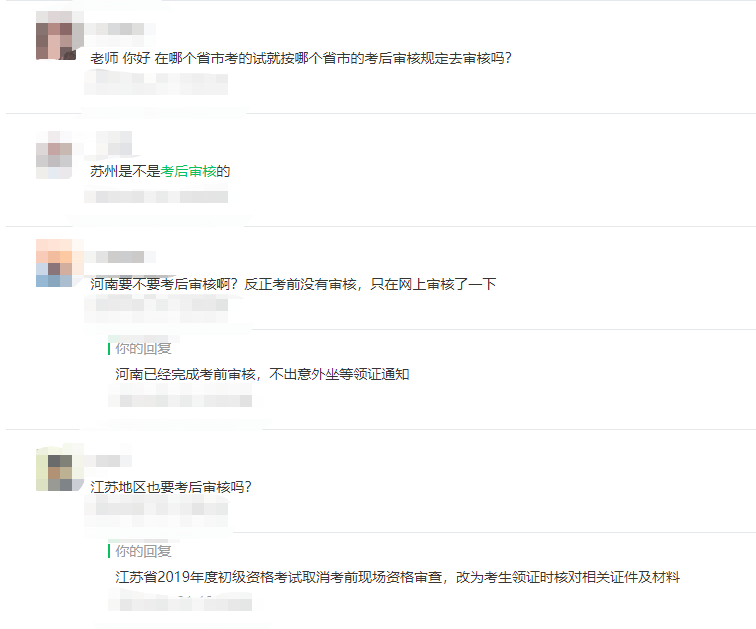Click 你的回复 label above the 江苏省 reply
This screenshot has height=629, width=756.
click(143, 551)
